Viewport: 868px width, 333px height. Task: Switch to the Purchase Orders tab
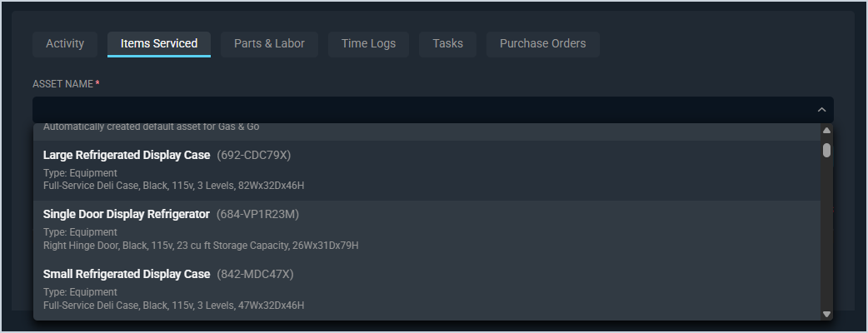click(542, 43)
